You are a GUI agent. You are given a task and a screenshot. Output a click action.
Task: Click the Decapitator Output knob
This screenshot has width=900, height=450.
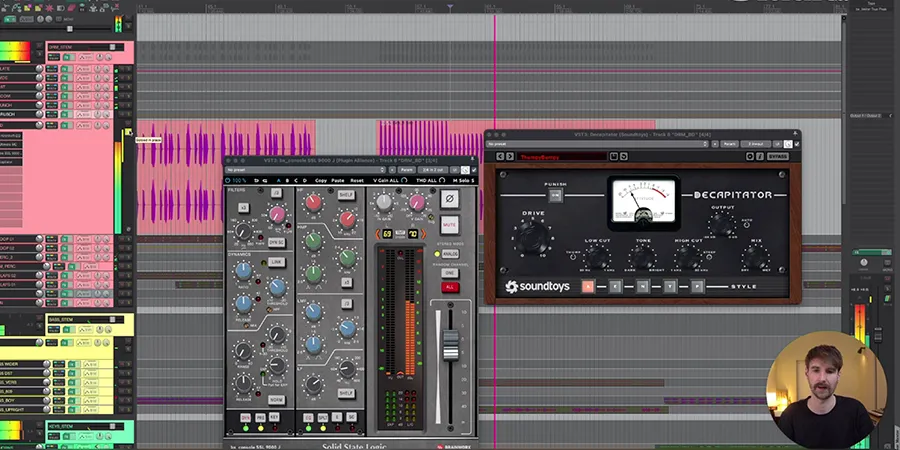point(721,224)
